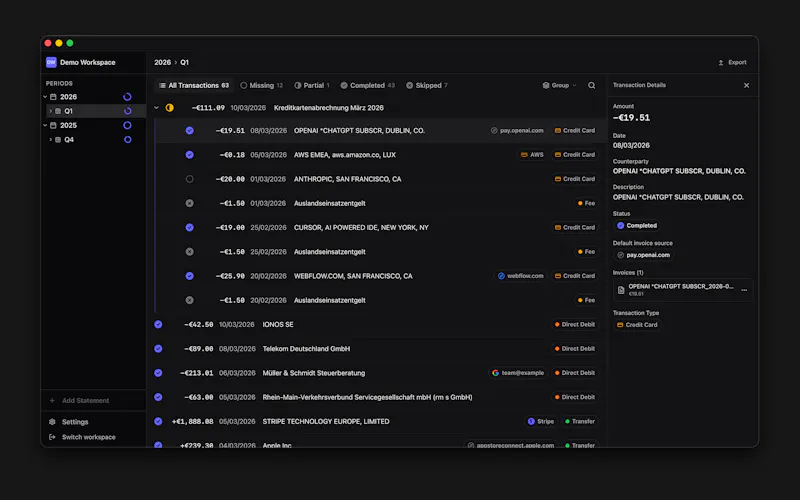Screen dimensions: 800x500
Task: Click the Export button
Action: [732, 62]
